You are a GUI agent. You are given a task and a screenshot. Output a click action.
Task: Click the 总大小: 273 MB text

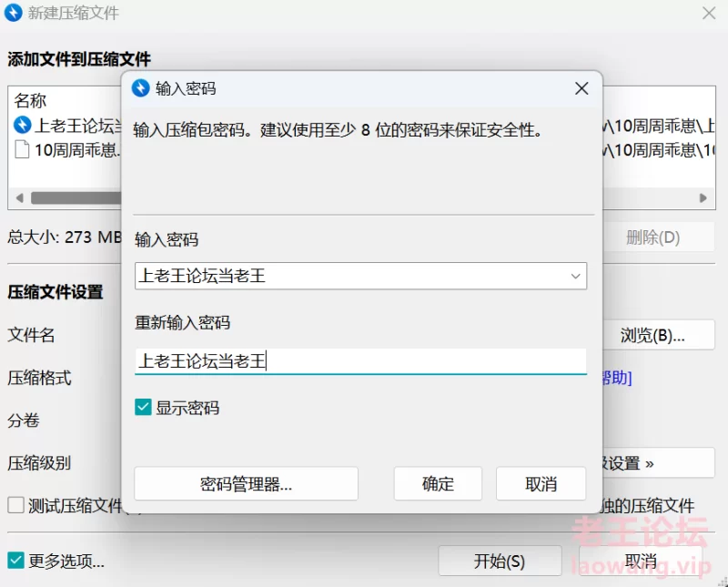pos(65,238)
